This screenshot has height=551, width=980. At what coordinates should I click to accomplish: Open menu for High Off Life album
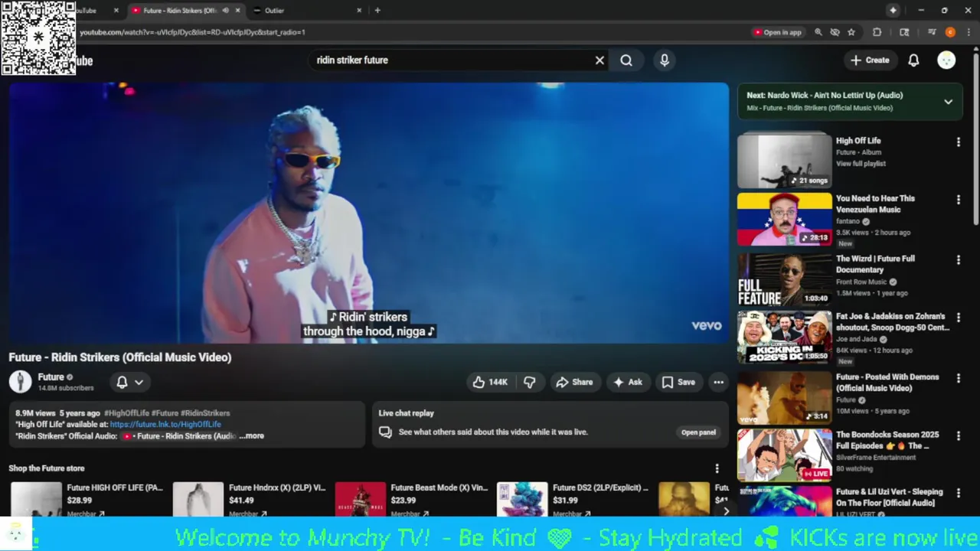click(x=958, y=142)
